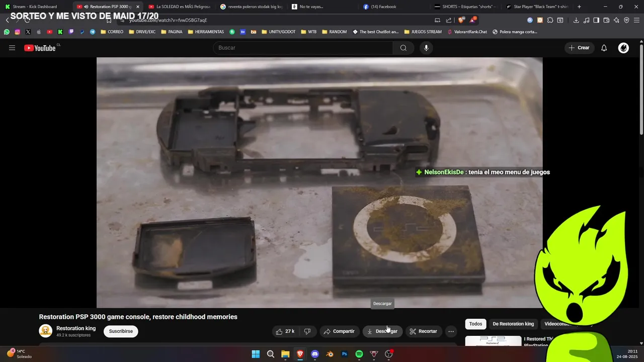Toggle the browser sidebar panel icon
This screenshot has width=644, height=362.
[596, 20]
